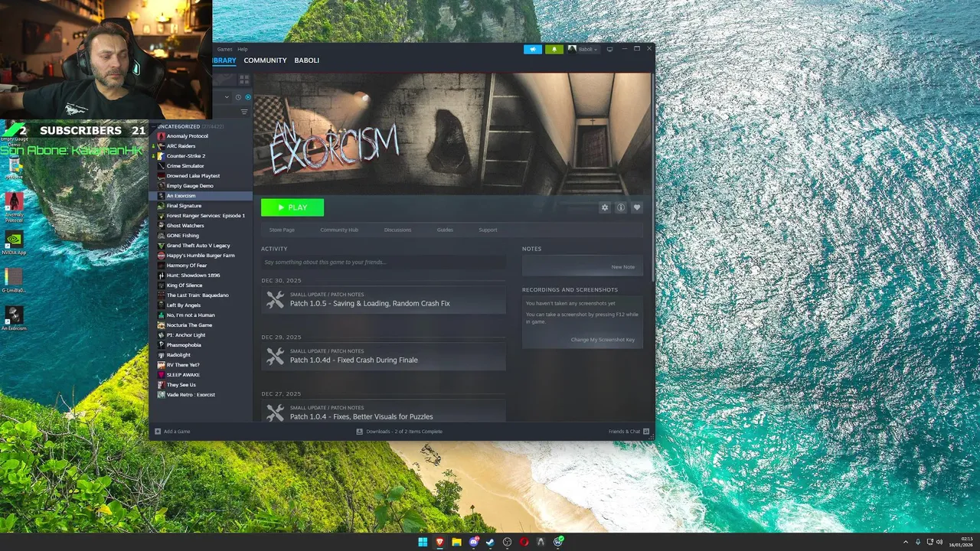This screenshot has height=551, width=980.
Task: Open Steam announcements megaphone icon
Action: click(x=532, y=49)
